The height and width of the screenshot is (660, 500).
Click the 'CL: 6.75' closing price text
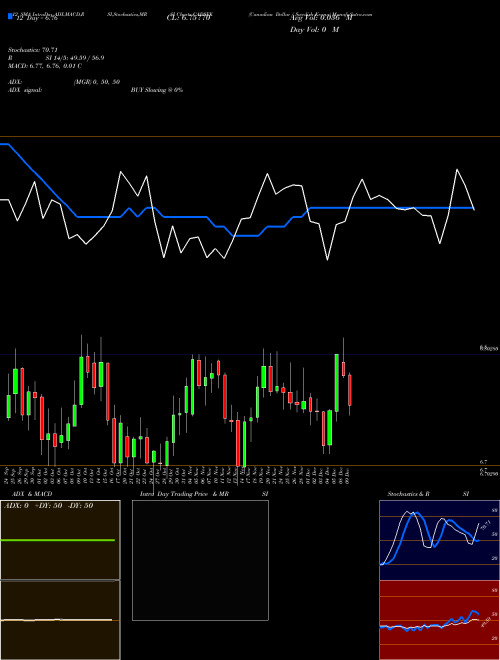[x=188, y=18]
